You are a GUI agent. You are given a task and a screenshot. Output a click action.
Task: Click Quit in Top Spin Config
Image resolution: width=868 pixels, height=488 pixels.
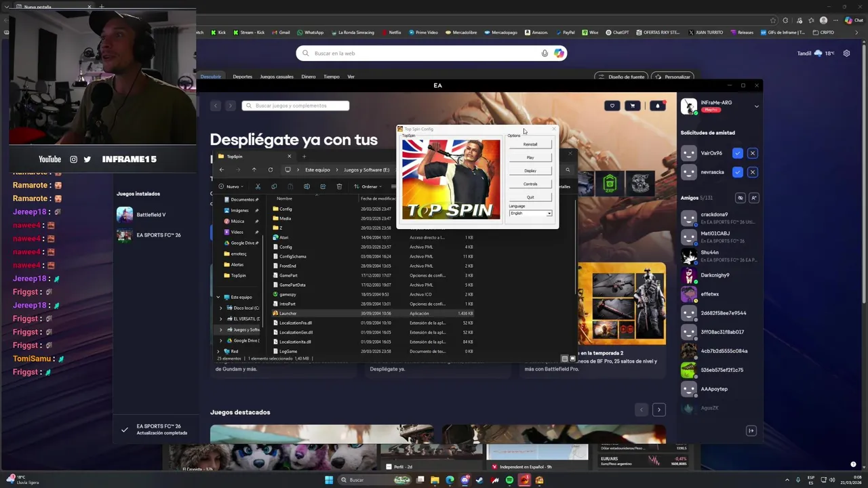pos(530,197)
